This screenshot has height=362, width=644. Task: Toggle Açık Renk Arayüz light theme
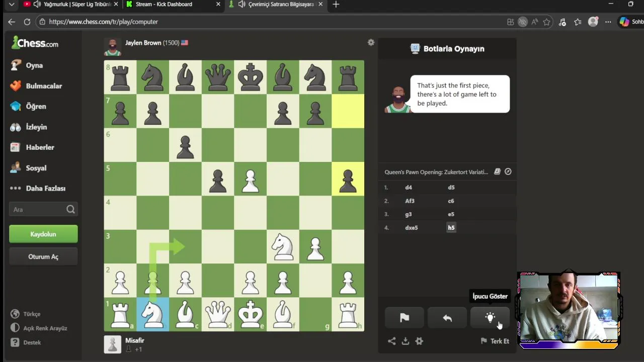tap(38, 328)
